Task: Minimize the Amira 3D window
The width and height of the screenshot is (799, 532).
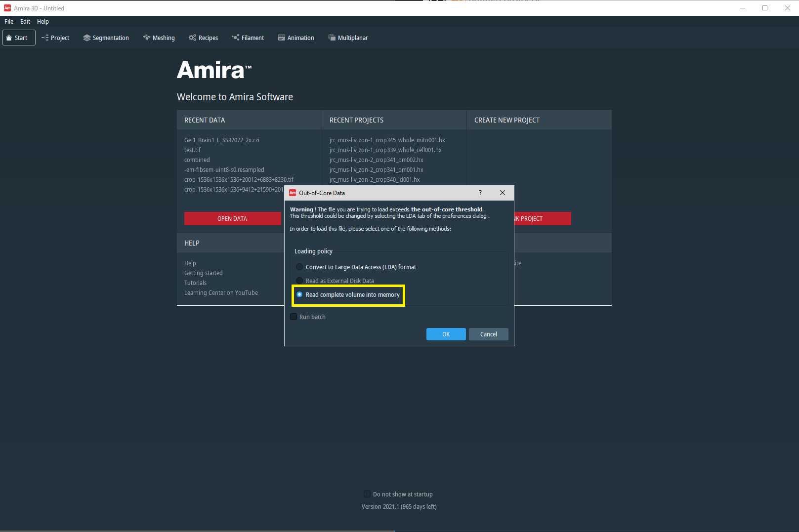Action: 742,8
